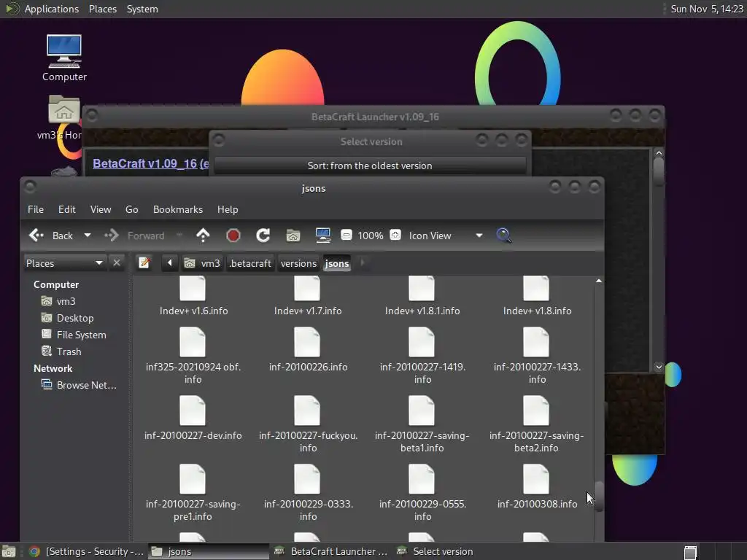747x560 pixels.
Task: Switch to Select version taskbar entry
Action: [435, 551]
